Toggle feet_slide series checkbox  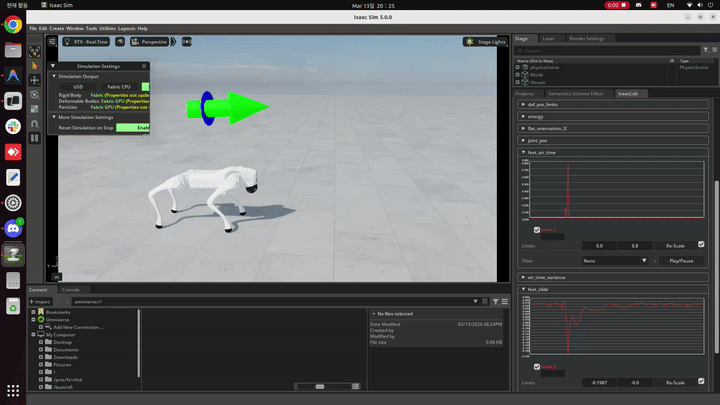(537, 366)
